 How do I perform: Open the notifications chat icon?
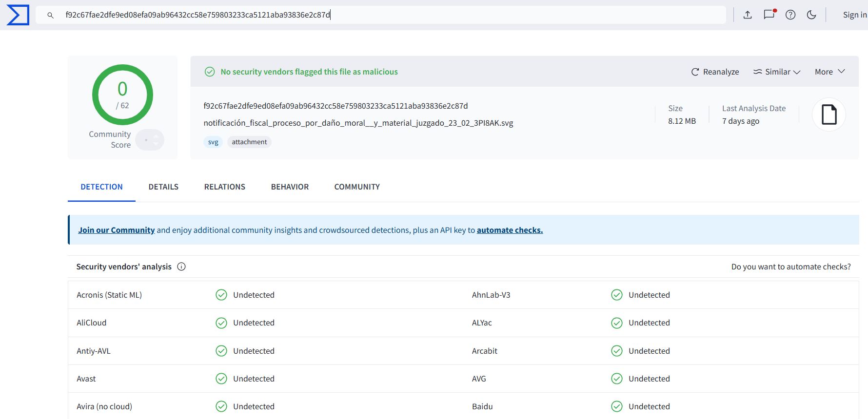tap(769, 15)
